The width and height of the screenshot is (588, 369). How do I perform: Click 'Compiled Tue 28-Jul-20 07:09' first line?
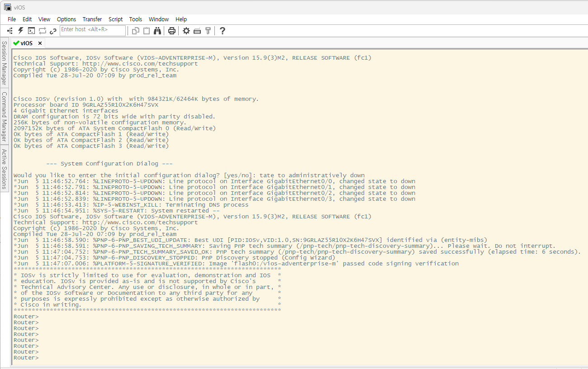click(95, 76)
